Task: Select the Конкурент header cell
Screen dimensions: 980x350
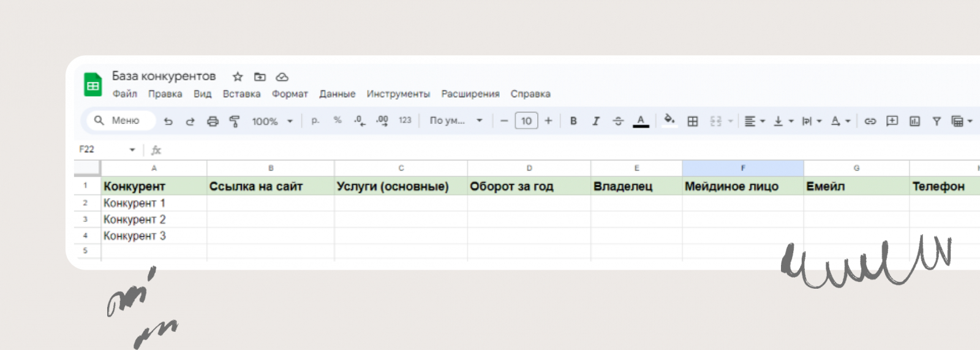Action: point(154,186)
